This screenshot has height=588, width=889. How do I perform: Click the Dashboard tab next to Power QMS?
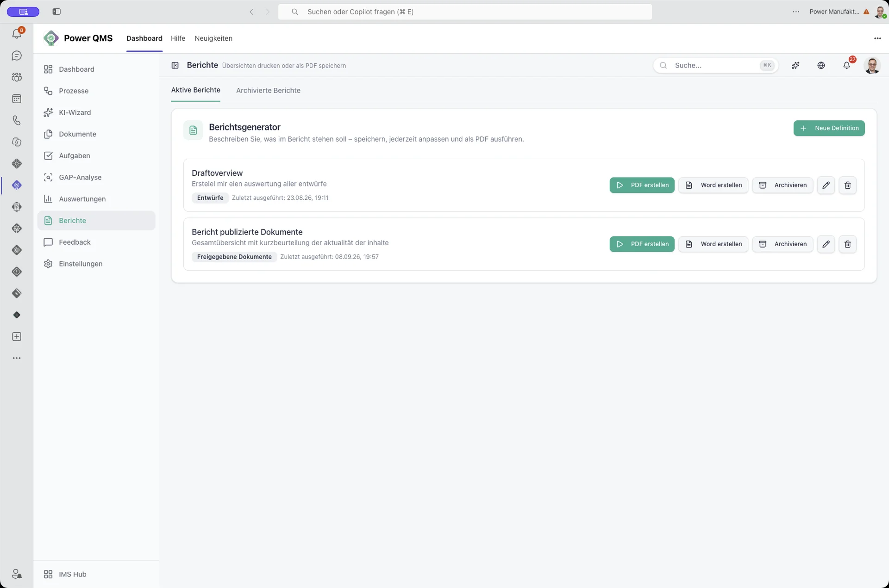tap(144, 38)
